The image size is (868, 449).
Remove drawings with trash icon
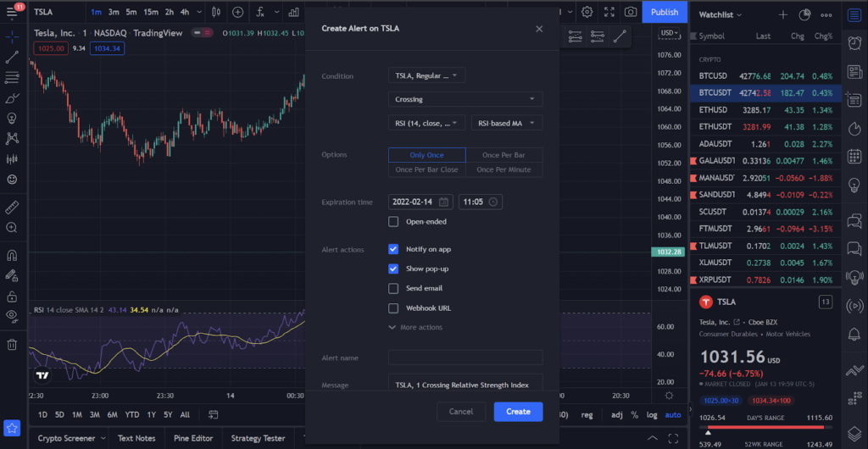pos(12,345)
